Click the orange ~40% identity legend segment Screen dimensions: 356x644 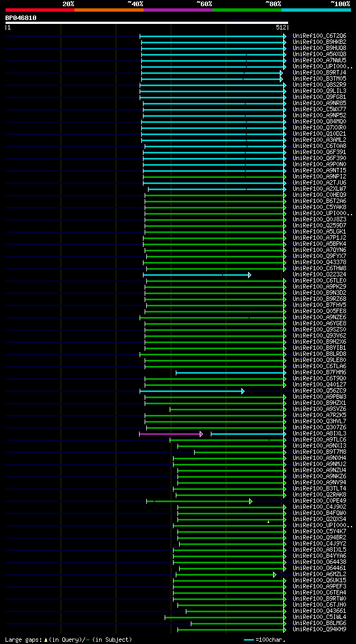tap(109, 9)
